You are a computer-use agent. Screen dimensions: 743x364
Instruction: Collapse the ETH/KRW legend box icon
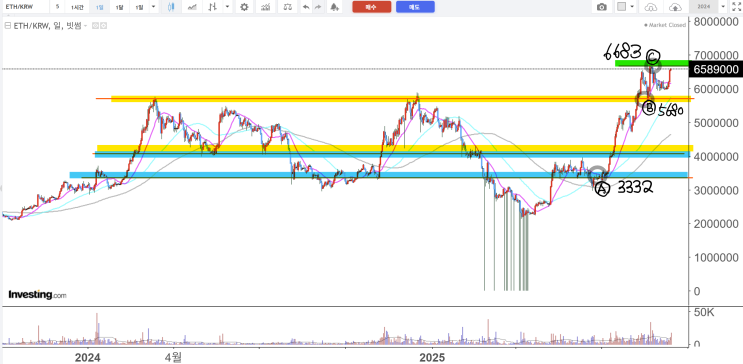7,27
